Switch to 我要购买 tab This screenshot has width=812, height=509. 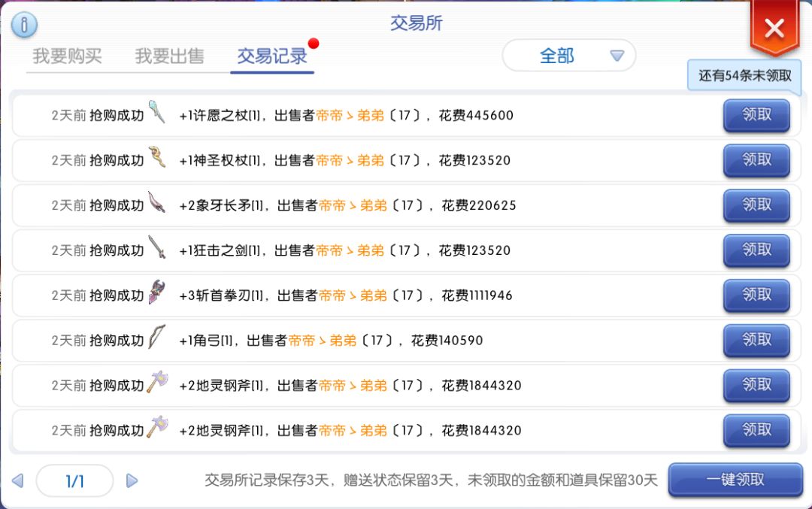coord(68,56)
